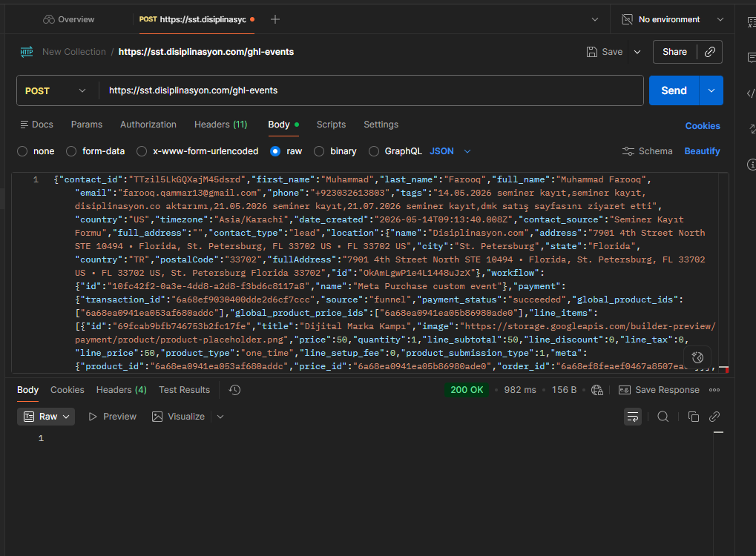Open response history icon
The height and width of the screenshot is (556, 756).
[x=234, y=390]
